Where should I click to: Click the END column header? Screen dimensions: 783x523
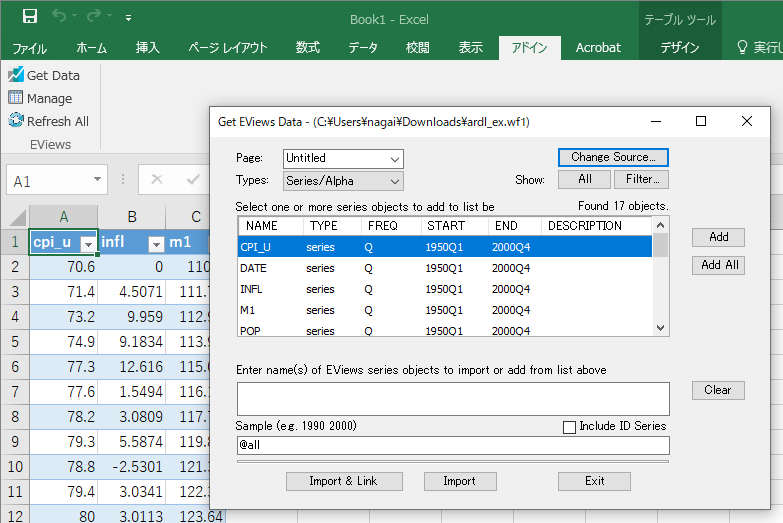click(x=515, y=226)
